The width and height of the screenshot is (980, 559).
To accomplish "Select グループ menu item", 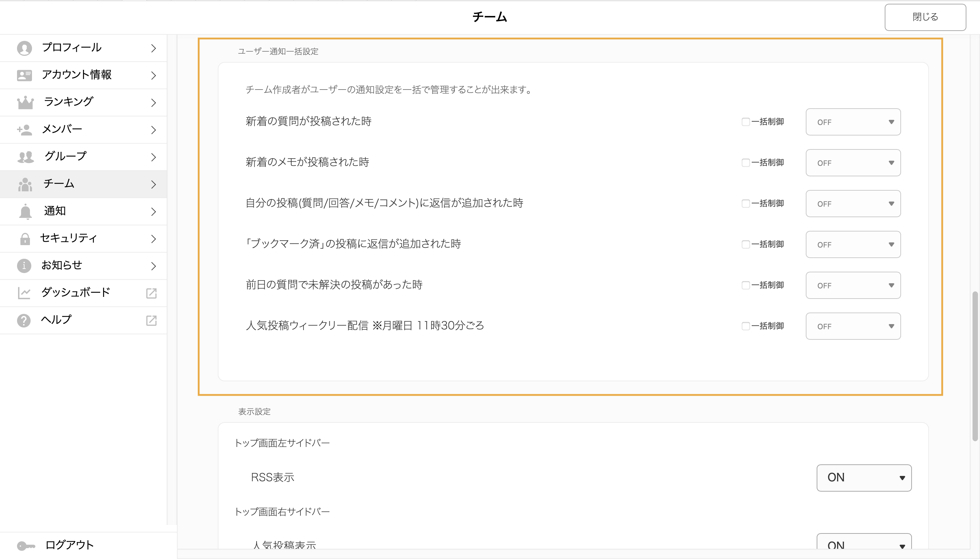I will click(x=83, y=157).
